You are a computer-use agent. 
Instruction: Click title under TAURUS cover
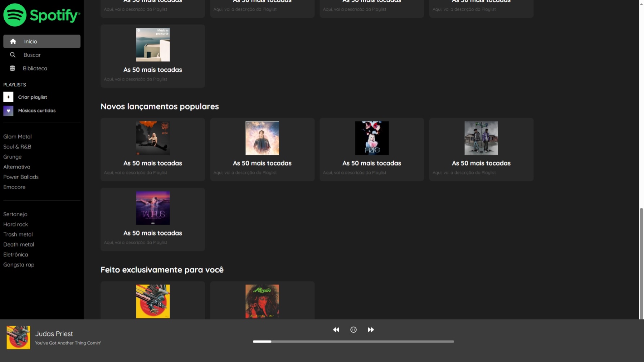point(153,233)
